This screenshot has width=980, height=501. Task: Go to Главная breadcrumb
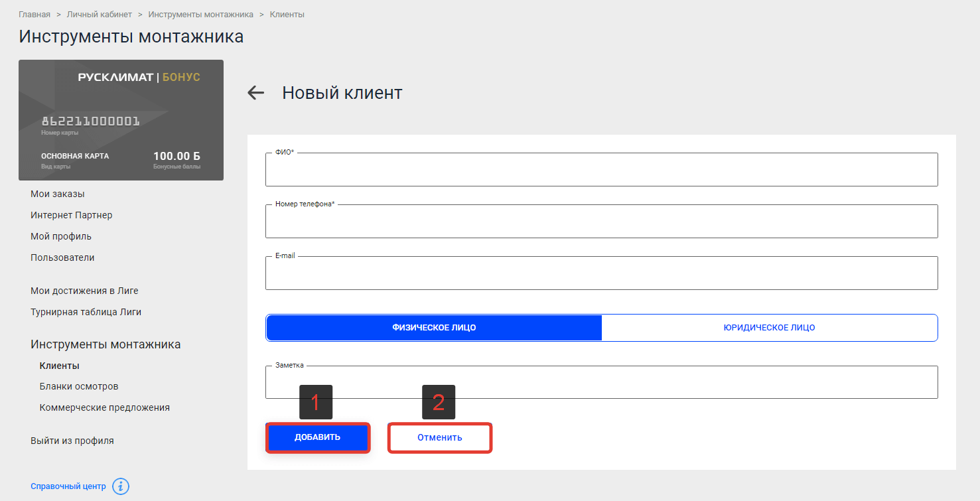[x=35, y=14]
